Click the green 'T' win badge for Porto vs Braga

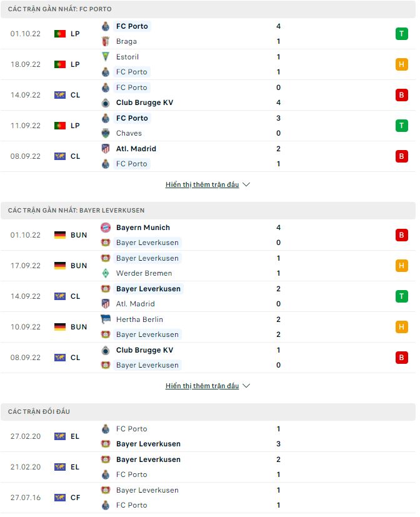pos(402,34)
